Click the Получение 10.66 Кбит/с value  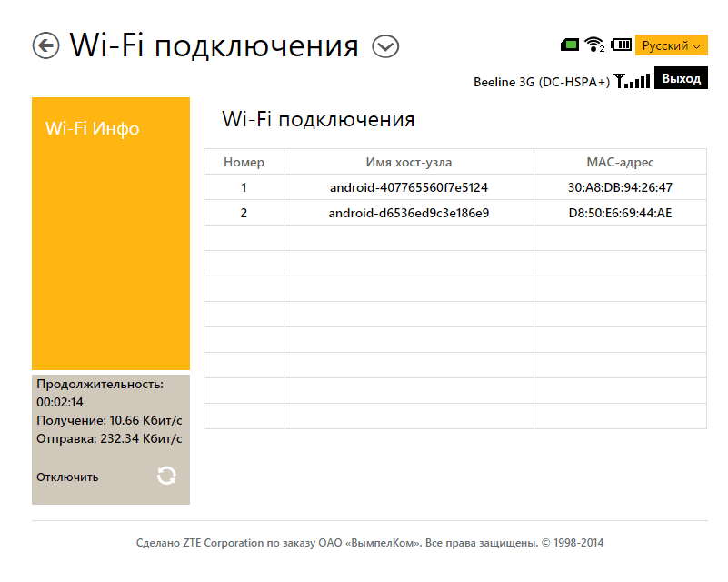click(x=109, y=420)
